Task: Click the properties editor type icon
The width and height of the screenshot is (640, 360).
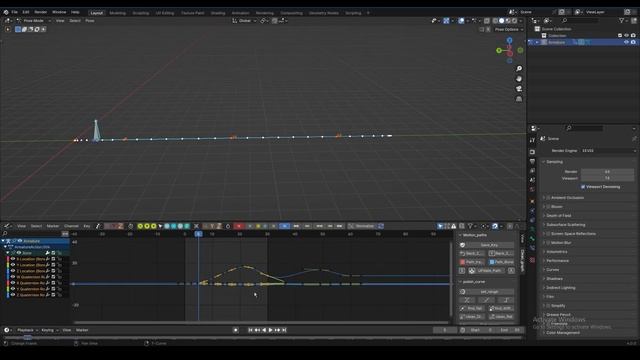Action: pyautogui.click(x=534, y=128)
